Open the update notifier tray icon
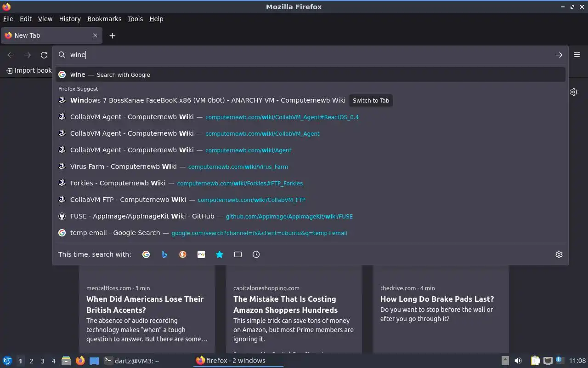The height and width of the screenshot is (368, 588). (559, 360)
